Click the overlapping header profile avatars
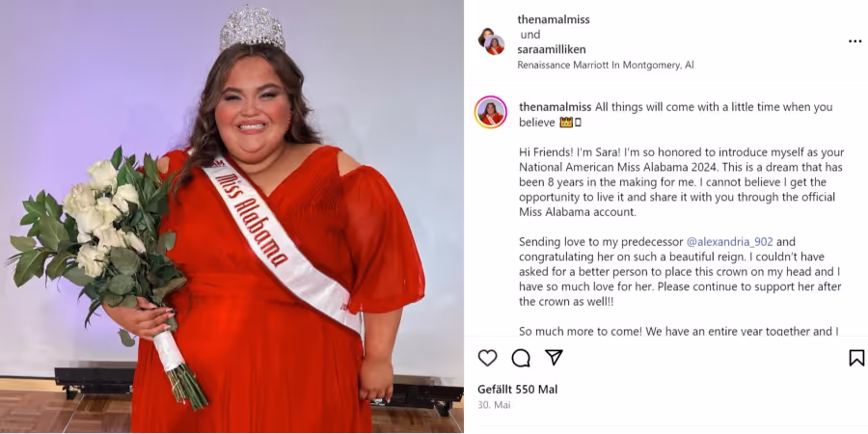Viewport: 868px width, 434px height. pos(491,41)
